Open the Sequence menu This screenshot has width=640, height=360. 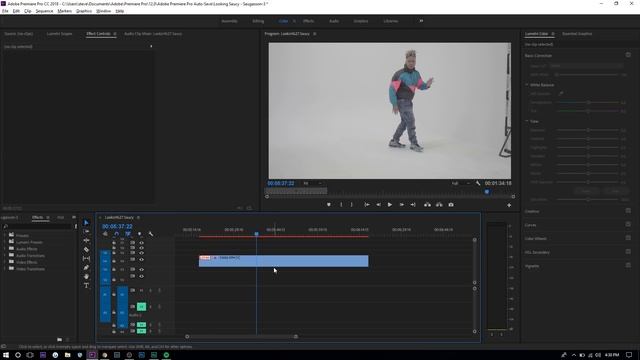point(44,11)
